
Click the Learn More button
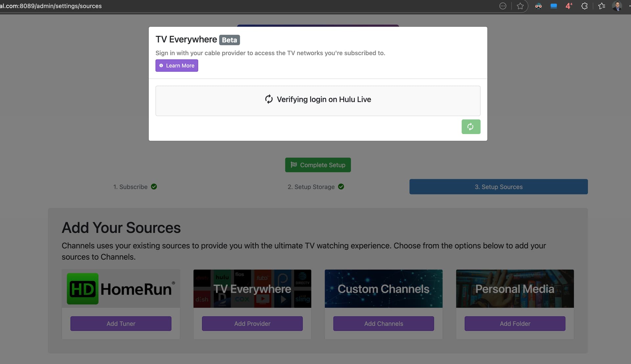[x=177, y=66]
